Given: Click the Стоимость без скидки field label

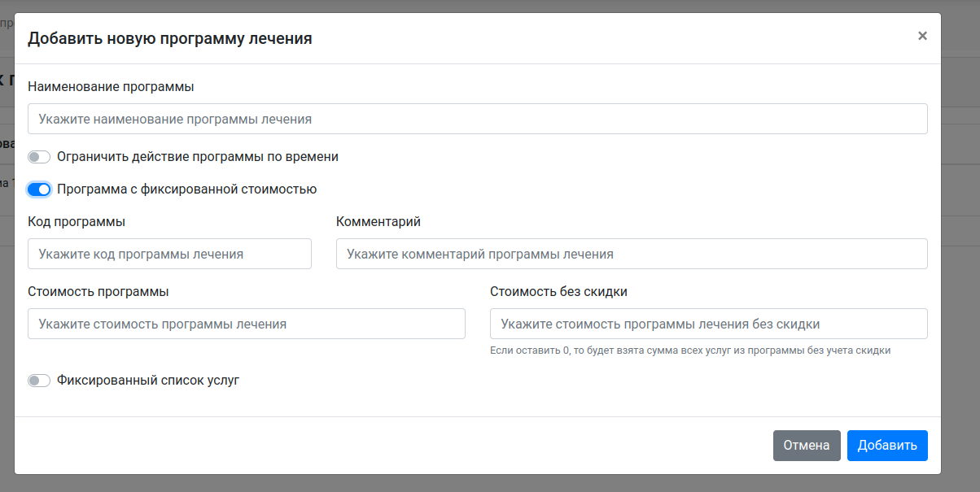Looking at the screenshot, I should (x=558, y=291).
